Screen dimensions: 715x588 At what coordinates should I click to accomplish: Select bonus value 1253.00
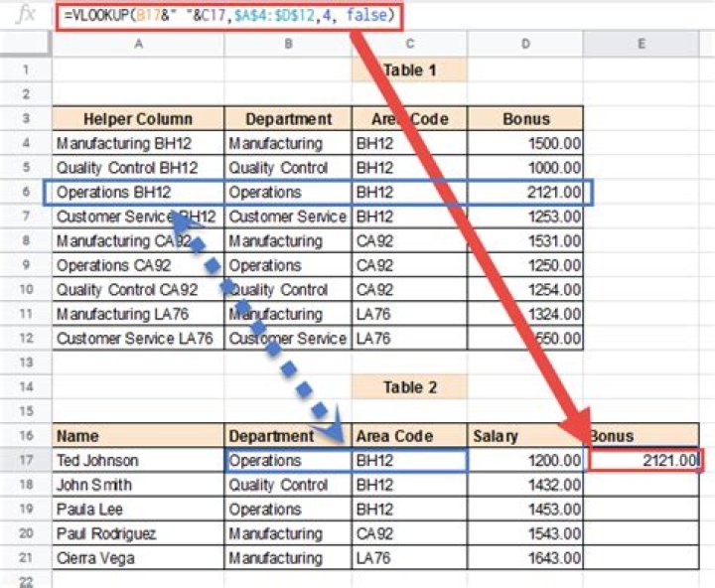pyautogui.click(x=525, y=217)
